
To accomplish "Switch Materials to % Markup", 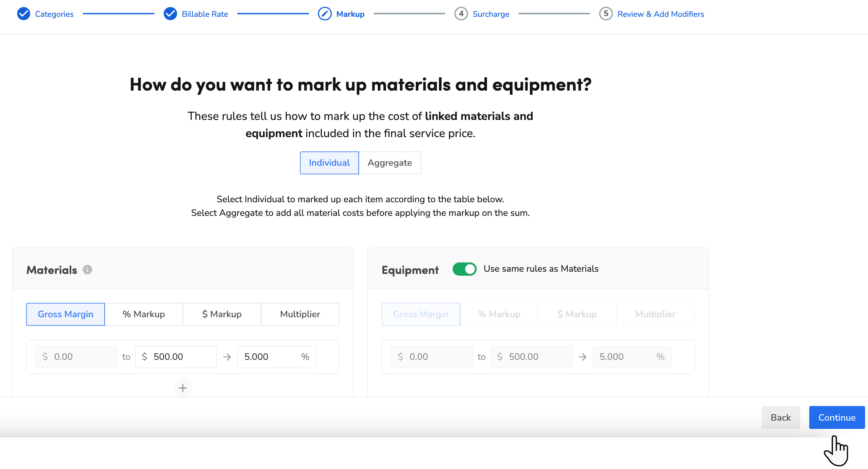I will [x=143, y=314].
